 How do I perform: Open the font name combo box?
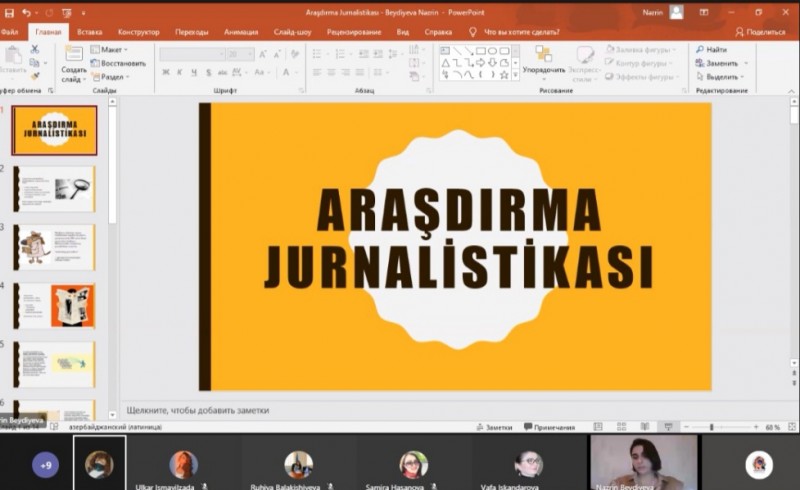coord(192,54)
